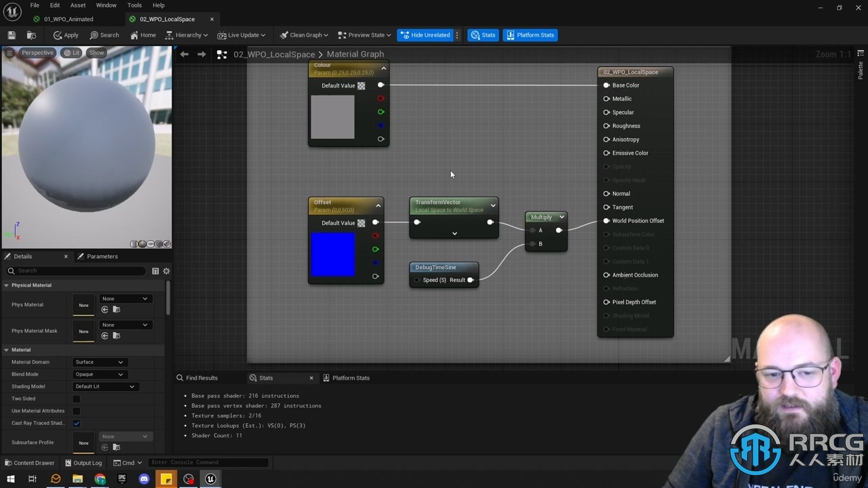The height and width of the screenshot is (488, 868).
Task: Click the 02_WPO_LocalSpace breadcrumb
Action: [x=274, y=54]
